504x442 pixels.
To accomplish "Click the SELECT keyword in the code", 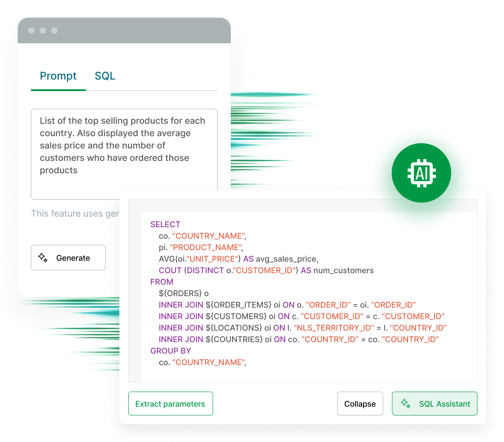I will (x=165, y=225).
